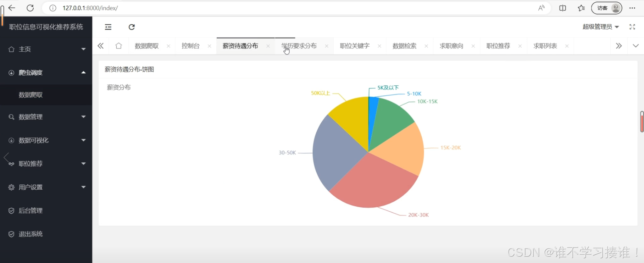Switch to the 数据爬取 tab
644x263 pixels.
(147, 46)
